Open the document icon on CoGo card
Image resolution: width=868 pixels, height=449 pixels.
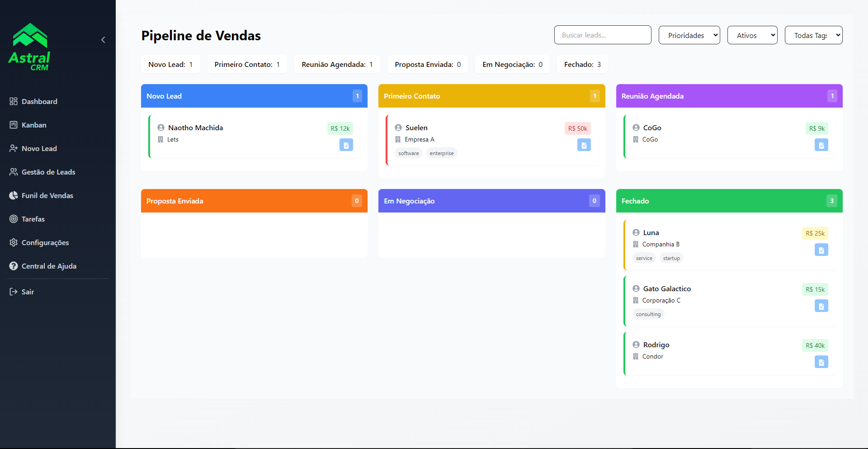point(821,145)
